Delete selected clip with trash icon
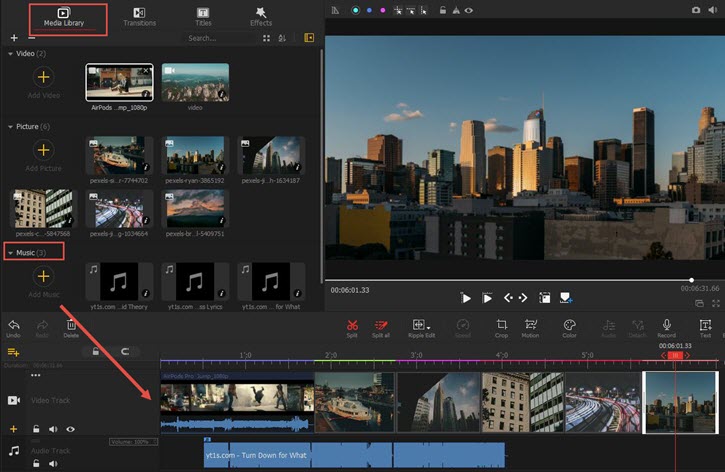 [x=71, y=326]
